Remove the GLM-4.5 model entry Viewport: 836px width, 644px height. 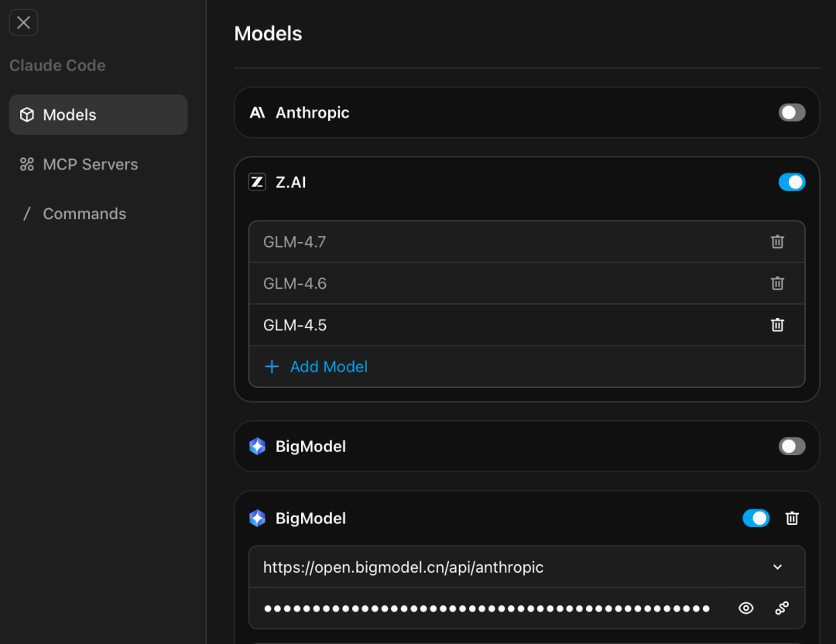point(777,324)
